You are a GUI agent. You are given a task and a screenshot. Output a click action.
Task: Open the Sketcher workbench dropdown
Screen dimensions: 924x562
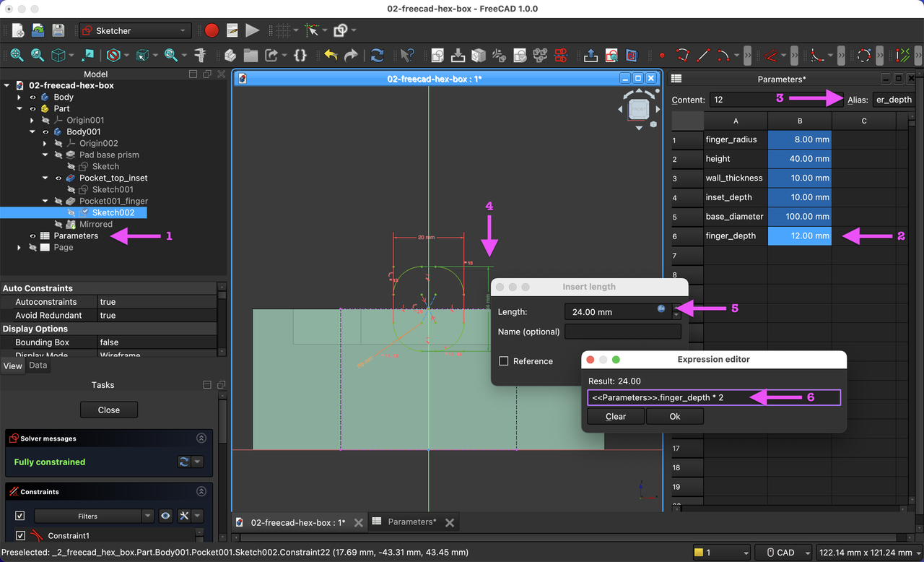click(135, 31)
